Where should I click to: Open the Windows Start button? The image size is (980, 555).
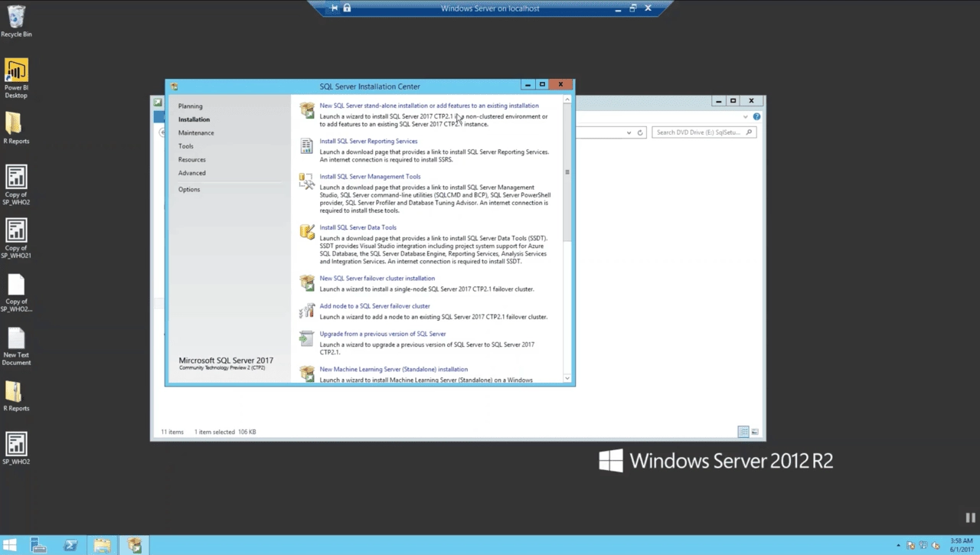pos(10,545)
